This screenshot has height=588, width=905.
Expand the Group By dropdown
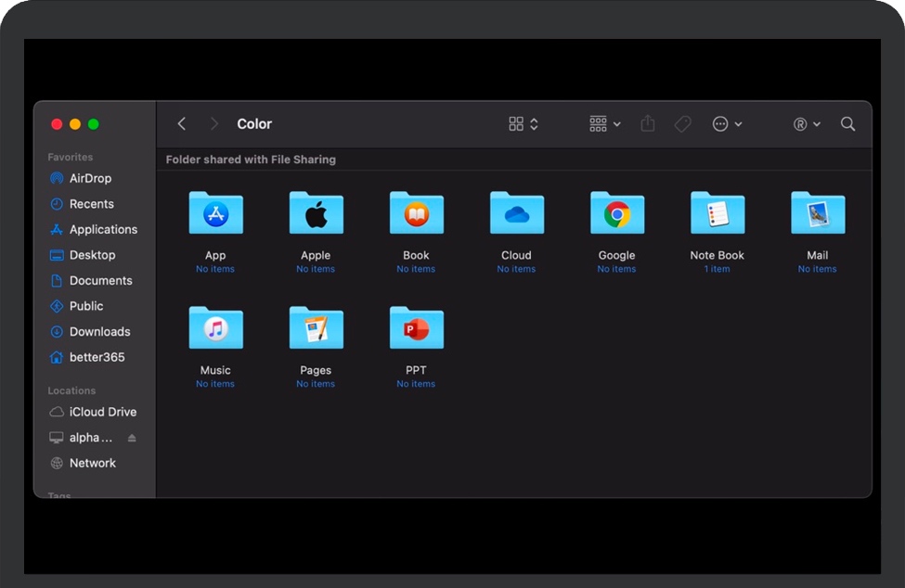tap(605, 124)
